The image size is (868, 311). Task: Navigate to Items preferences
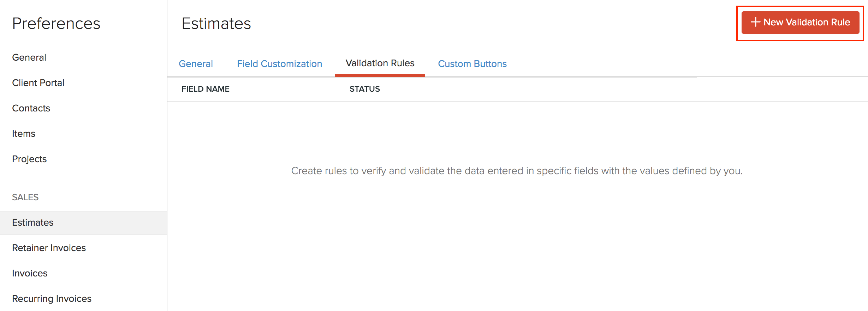[x=23, y=133]
